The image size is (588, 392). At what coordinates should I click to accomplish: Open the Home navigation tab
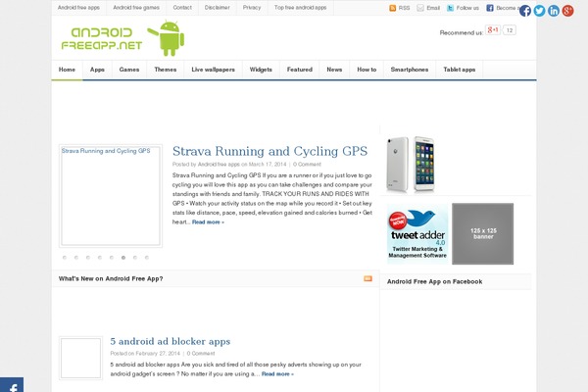click(x=67, y=70)
